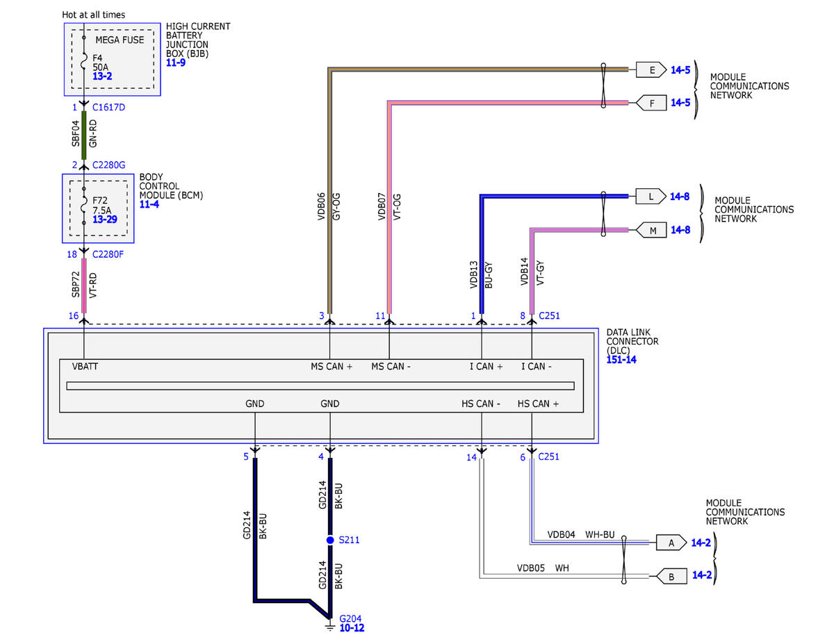Image resolution: width=834 pixels, height=644 pixels.
Task: Click the 14-5 link beside arrow E
Action: pyautogui.click(x=680, y=70)
